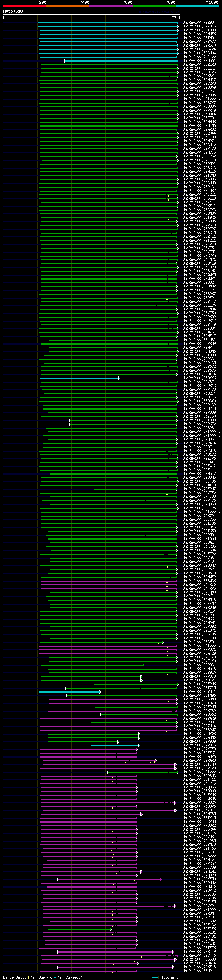
Task: Select label UniRef100_B9P4S8
Action: pos(199,149)
